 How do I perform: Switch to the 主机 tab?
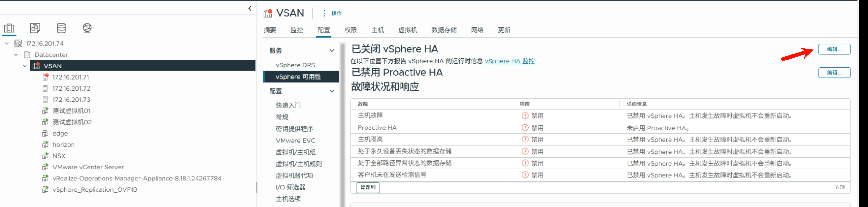pos(378,30)
